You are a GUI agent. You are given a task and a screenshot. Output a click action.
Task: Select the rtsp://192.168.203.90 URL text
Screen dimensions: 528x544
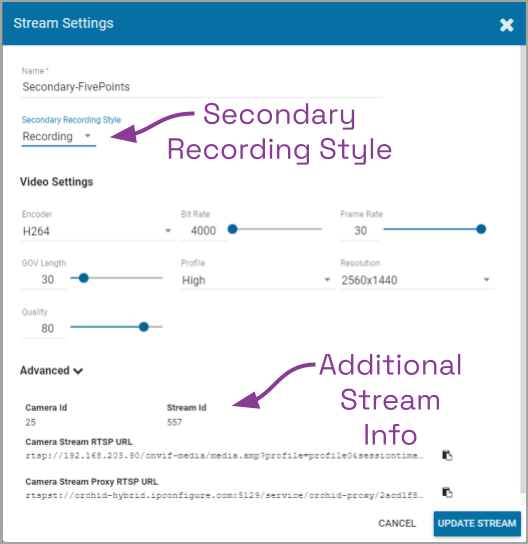[224, 456]
